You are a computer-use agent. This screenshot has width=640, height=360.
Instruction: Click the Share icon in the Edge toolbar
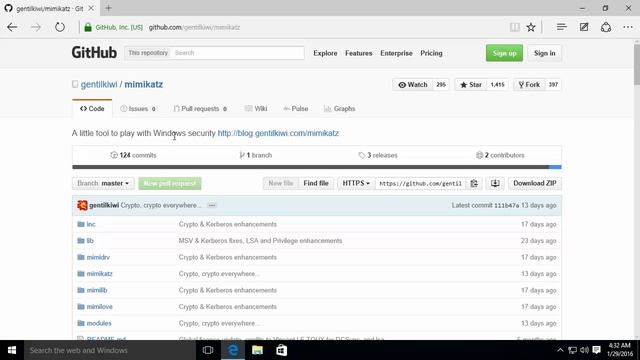pyautogui.click(x=606, y=27)
